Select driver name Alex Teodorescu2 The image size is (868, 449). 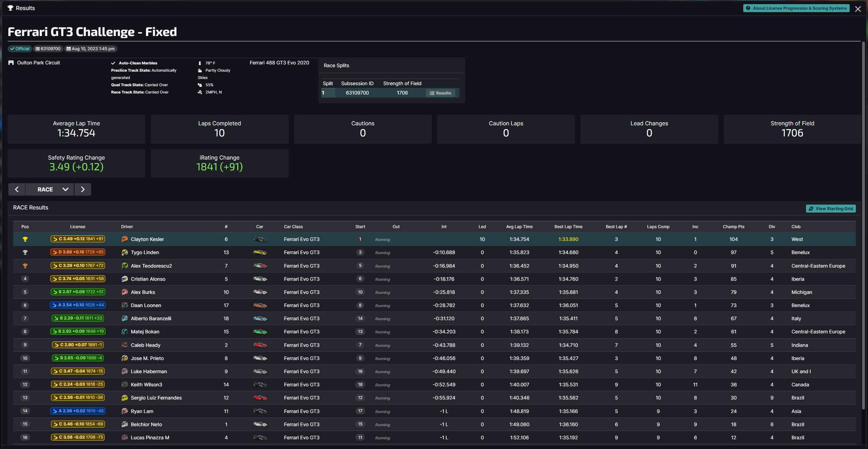pyautogui.click(x=151, y=266)
